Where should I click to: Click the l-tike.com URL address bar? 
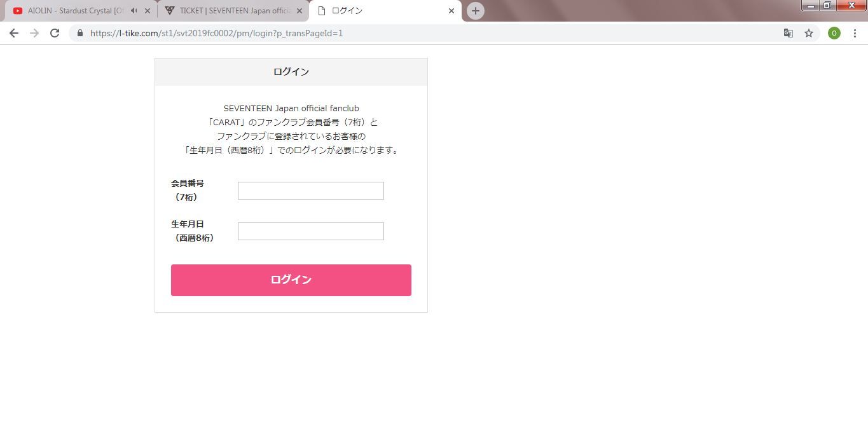(x=432, y=33)
